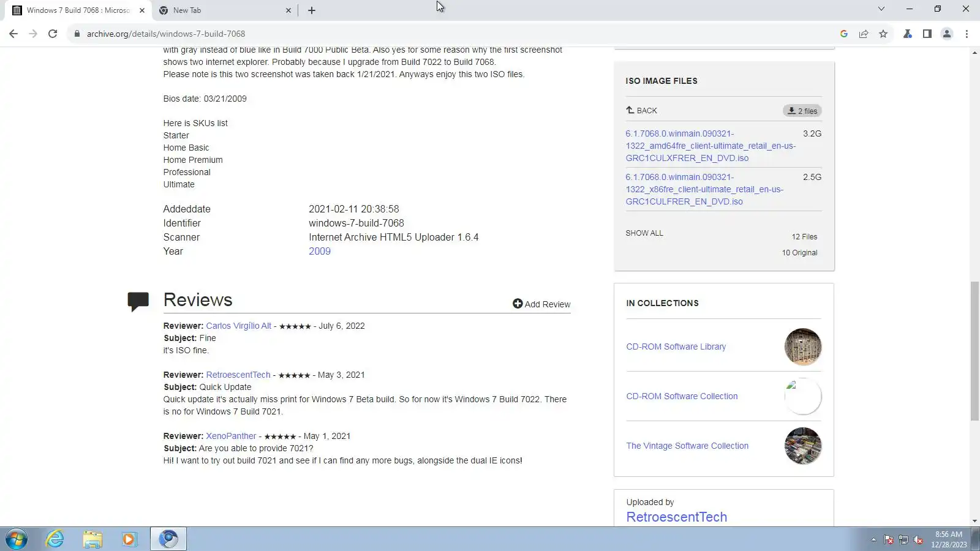Click the page vertical scrollbar thumb

click(x=974, y=351)
